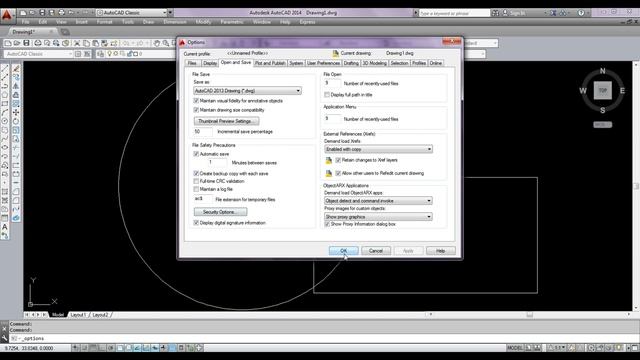The image size is (640, 360).
Task: Select the Offset modify tool
Action: tap(16, 95)
